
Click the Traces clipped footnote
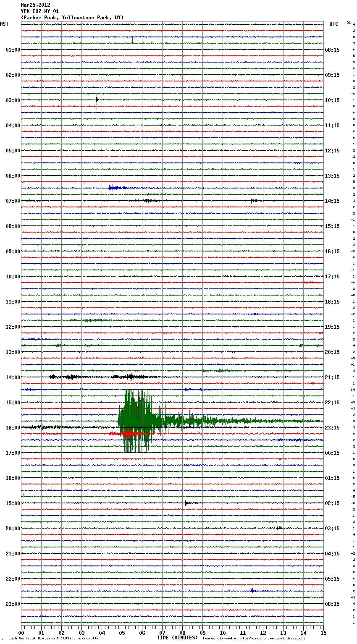254,639
